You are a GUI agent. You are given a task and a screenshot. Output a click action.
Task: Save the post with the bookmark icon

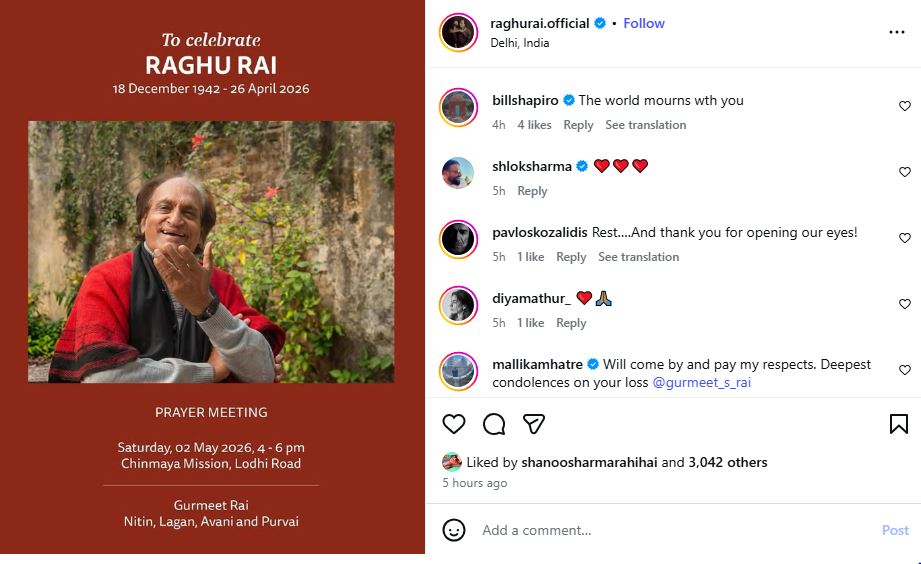point(898,424)
